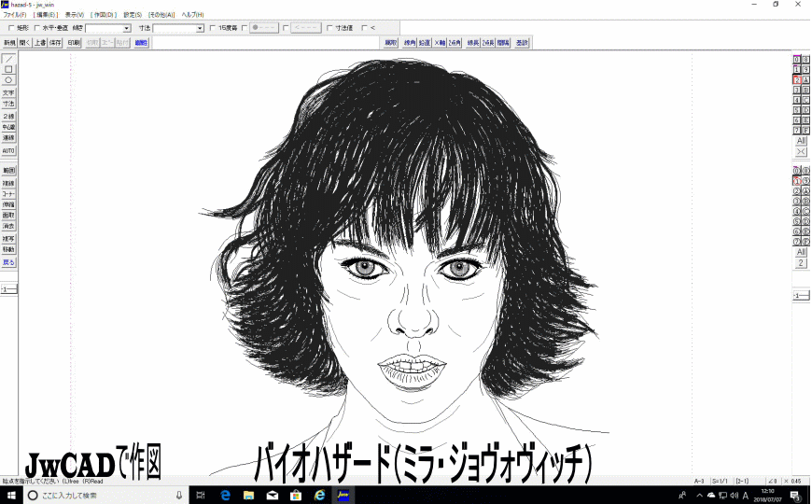Open the 作図(D) menu
This screenshot has height=504, width=812.
[x=104, y=15]
